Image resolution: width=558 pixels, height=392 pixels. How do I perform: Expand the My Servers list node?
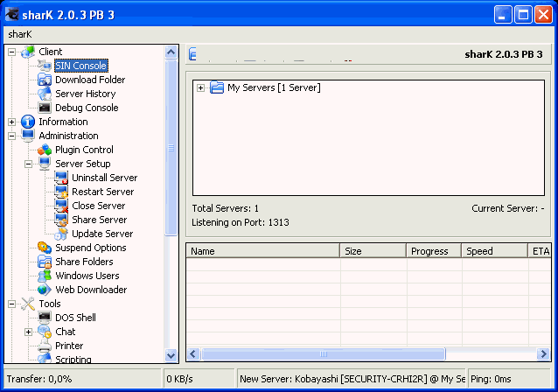[201, 87]
